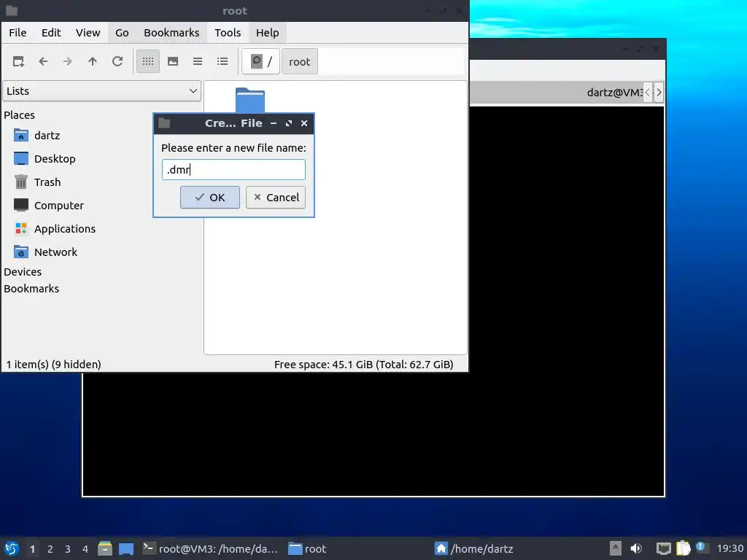Click the '1 item(s) (9 hidden)' status text
This screenshot has width=747, height=560.
[x=53, y=365]
